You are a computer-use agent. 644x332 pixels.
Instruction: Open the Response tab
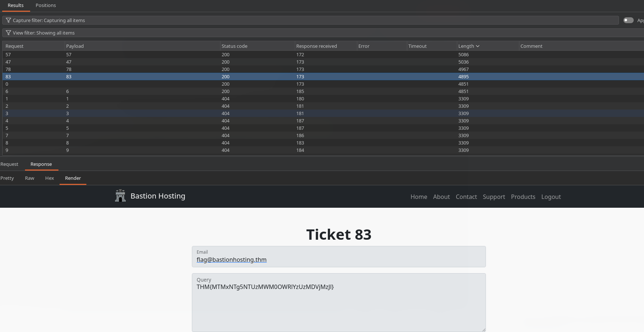click(x=41, y=164)
